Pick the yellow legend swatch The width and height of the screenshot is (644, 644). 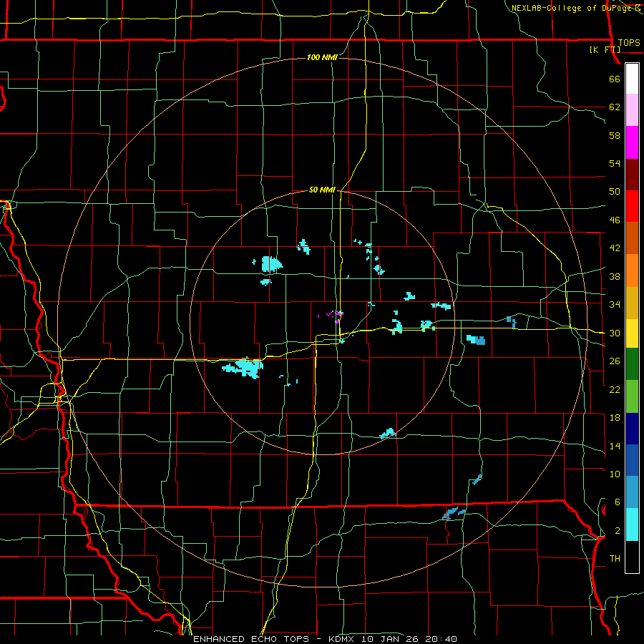(x=632, y=333)
